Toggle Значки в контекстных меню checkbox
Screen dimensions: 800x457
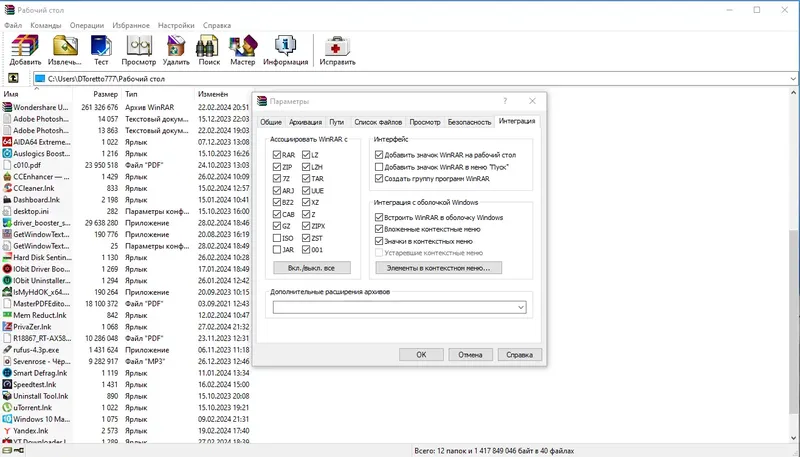click(x=379, y=241)
